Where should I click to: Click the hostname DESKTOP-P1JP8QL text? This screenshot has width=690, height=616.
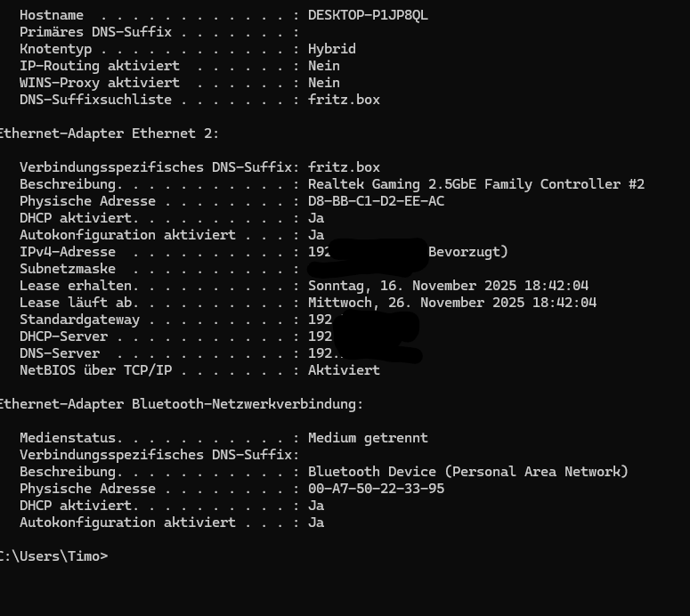point(368,15)
